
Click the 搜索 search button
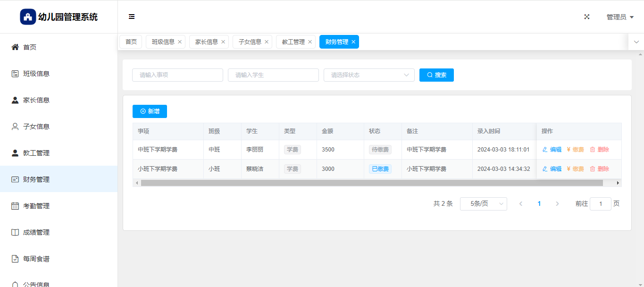[x=436, y=75]
